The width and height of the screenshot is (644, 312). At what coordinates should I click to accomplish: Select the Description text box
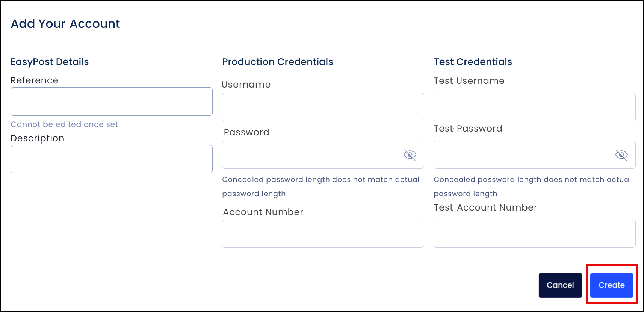tap(112, 159)
